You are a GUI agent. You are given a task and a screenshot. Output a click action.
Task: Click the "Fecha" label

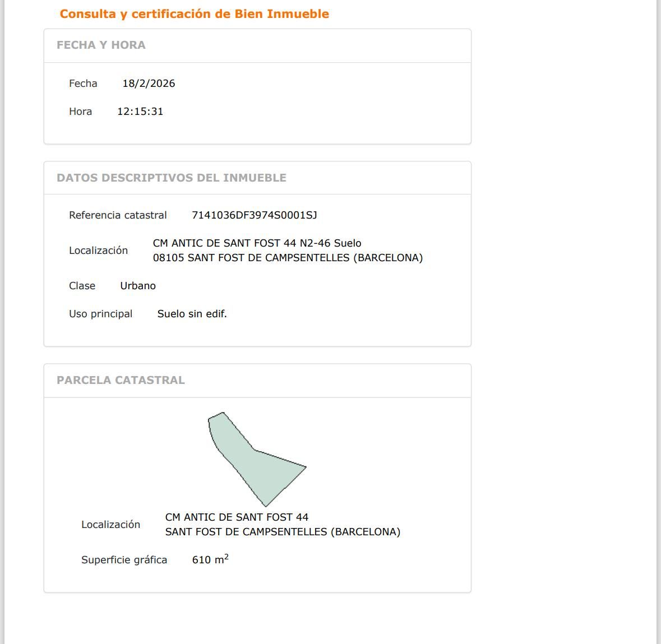(x=83, y=84)
